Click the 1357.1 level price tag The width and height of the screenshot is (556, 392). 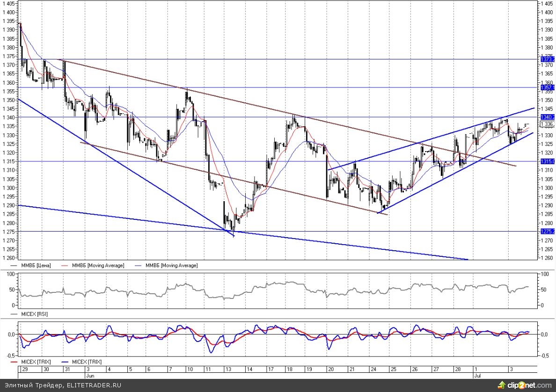pos(547,87)
